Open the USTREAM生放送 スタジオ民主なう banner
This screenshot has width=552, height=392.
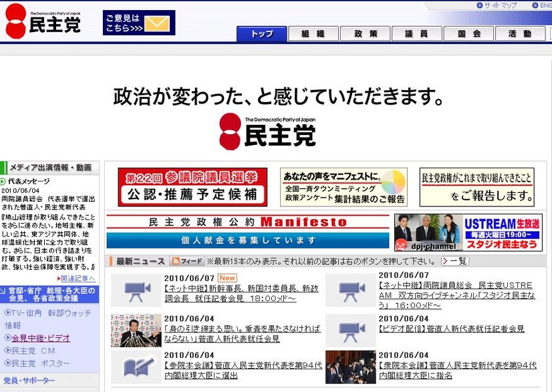pyautogui.click(x=468, y=232)
